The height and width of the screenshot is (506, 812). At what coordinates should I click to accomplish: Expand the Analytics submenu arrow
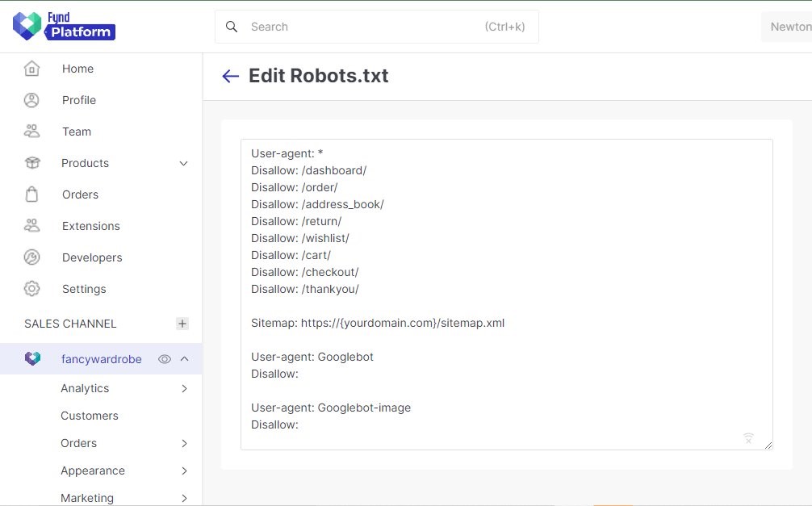[184, 388]
